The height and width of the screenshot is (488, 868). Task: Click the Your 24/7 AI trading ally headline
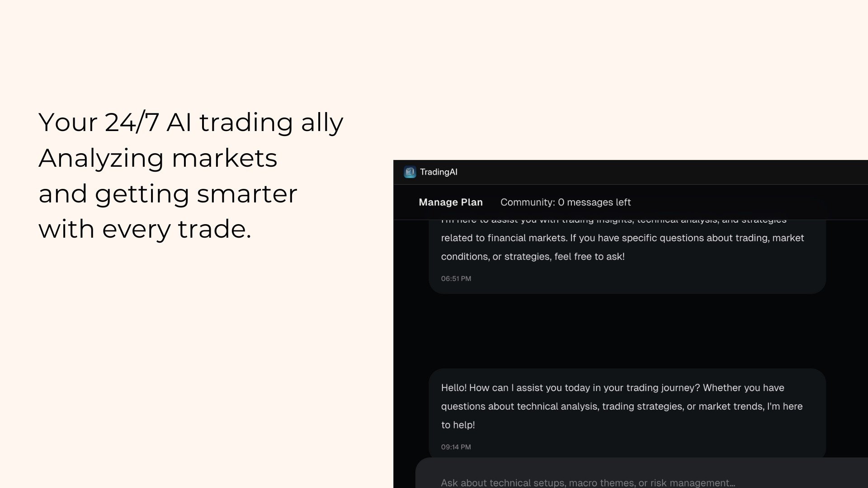pyautogui.click(x=190, y=122)
